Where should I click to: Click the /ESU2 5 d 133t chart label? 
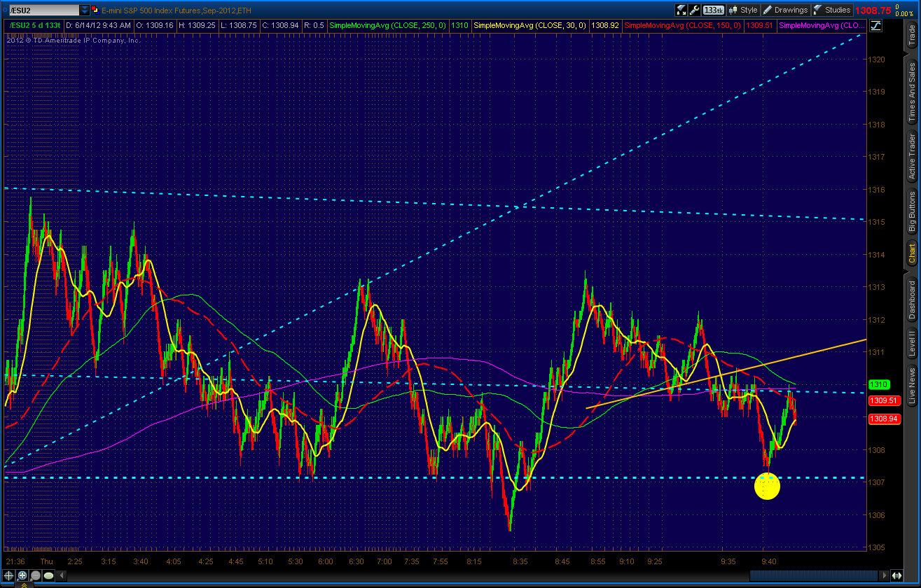click(x=34, y=25)
